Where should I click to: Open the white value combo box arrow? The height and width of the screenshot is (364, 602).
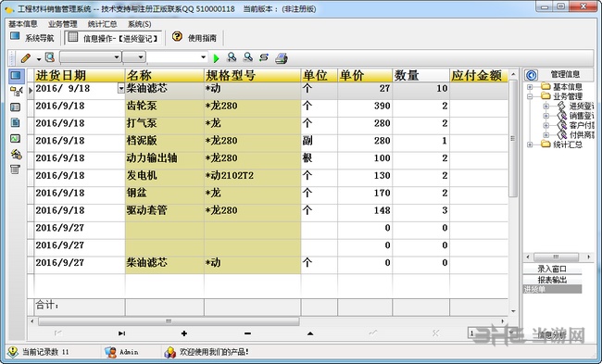[x=203, y=57]
